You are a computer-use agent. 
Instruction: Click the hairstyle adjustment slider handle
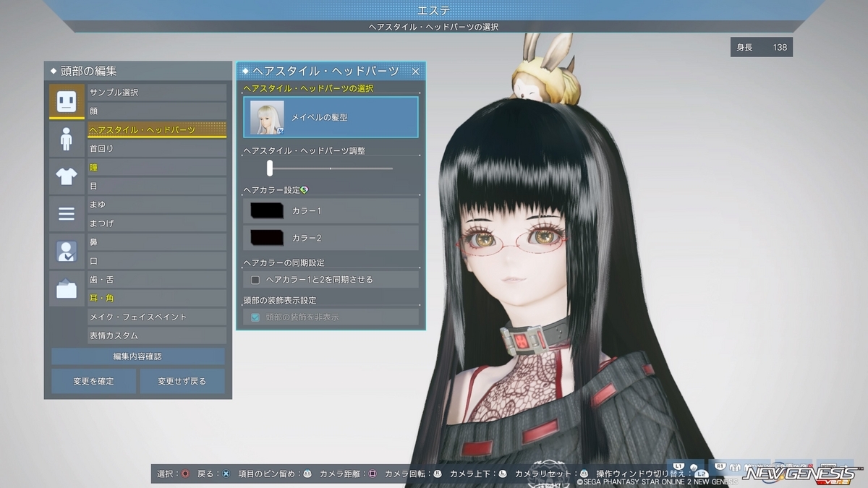click(269, 168)
